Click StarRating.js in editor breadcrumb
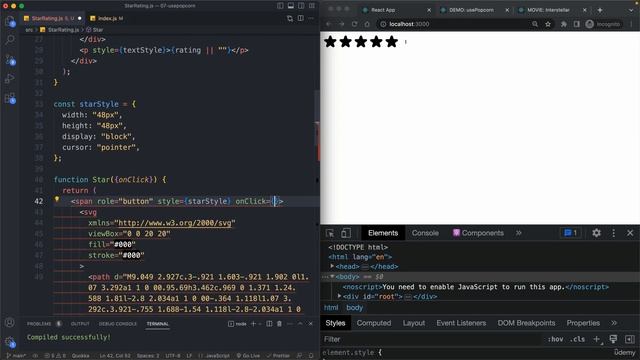The height and width of the screenshot is (360, 640). [x=63, y=30]
